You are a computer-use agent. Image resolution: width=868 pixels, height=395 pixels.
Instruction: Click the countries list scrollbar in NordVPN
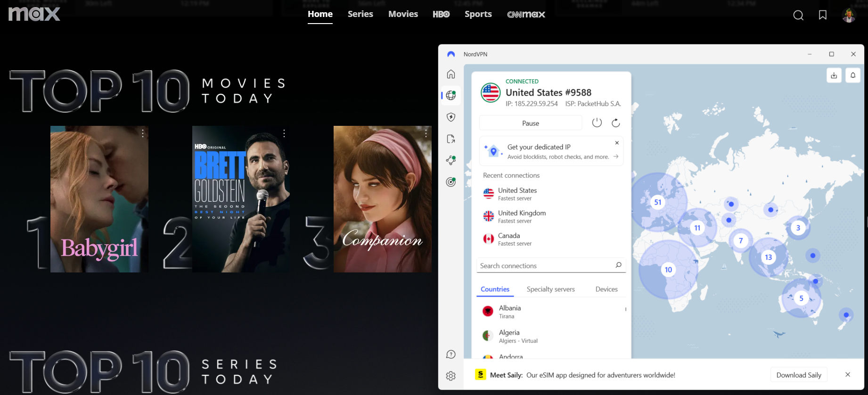(626, 309)
